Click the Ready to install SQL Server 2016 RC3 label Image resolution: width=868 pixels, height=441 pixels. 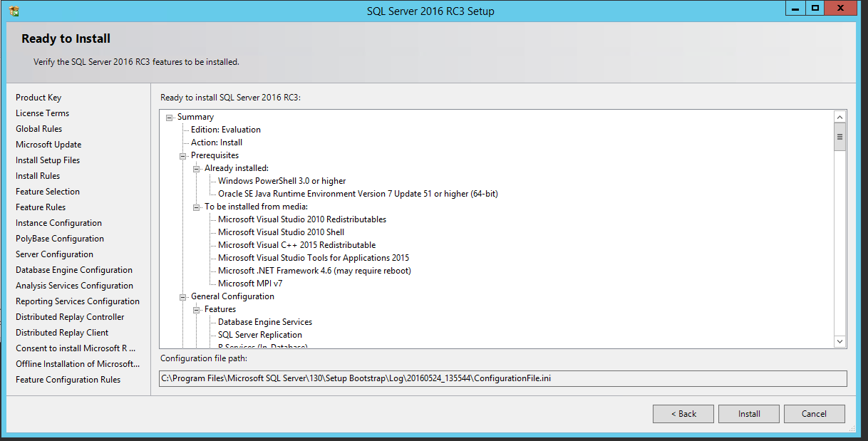click(x=231, y=98)
